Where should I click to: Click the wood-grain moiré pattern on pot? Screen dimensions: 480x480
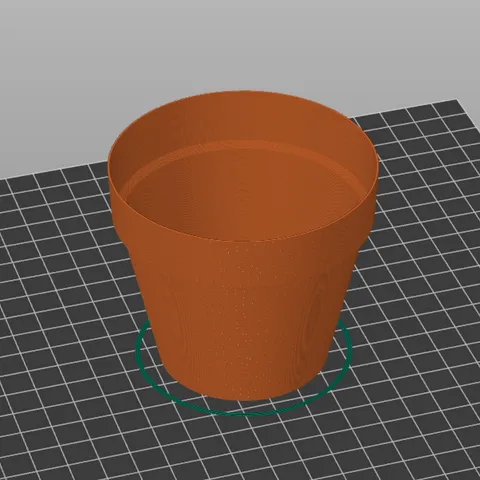(315, 310)
